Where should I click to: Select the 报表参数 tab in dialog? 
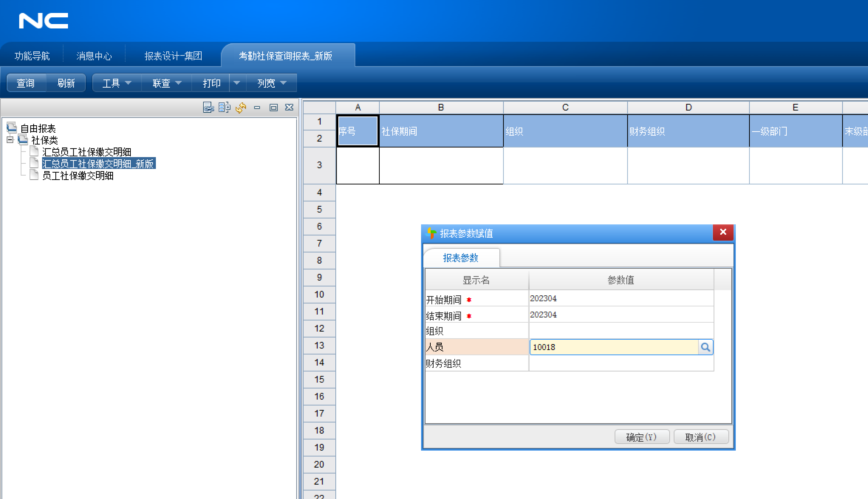[461, 258]
